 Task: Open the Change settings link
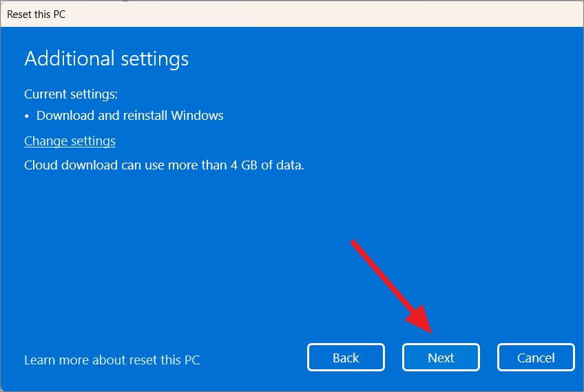click(70, 141)
